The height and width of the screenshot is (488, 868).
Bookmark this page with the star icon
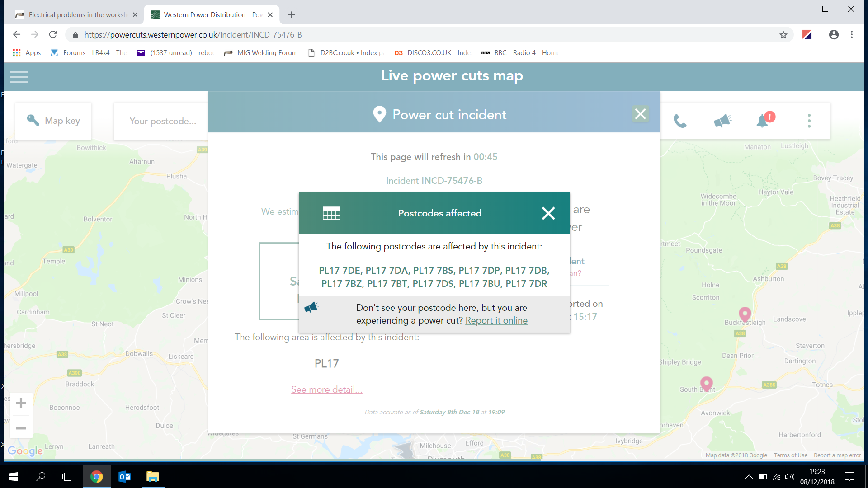[783, 35]
